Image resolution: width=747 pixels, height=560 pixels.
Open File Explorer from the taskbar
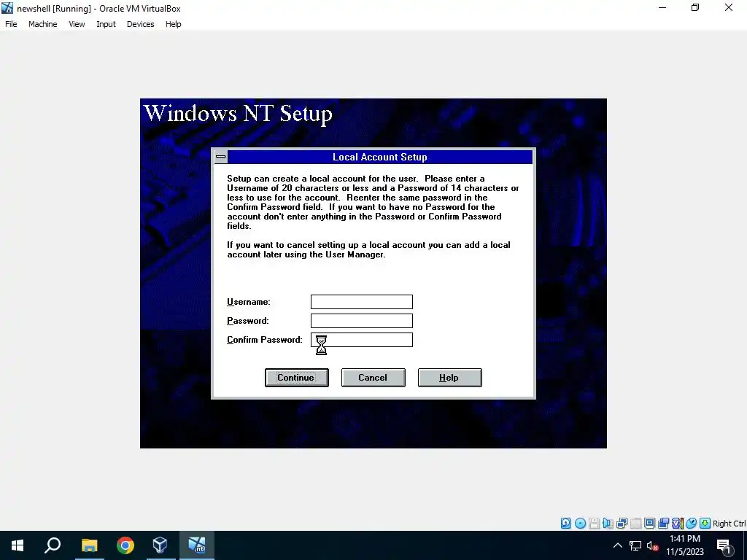(89, 545)
